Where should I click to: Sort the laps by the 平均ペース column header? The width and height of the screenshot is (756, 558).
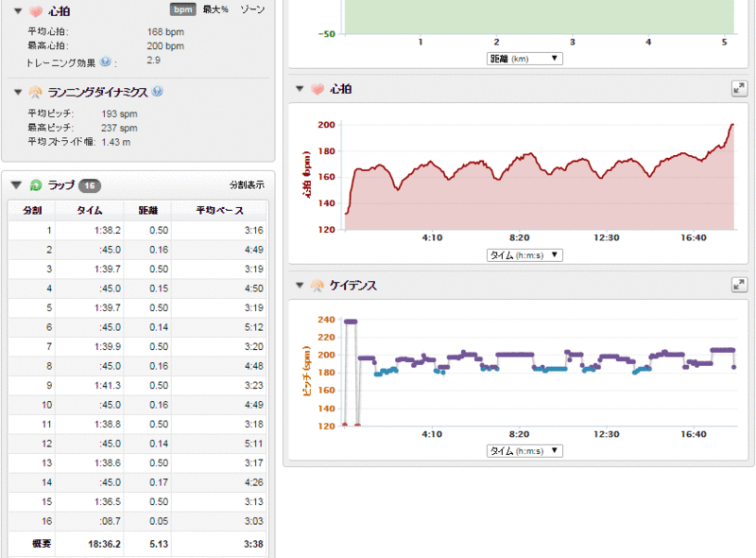(x=218, y=210)
